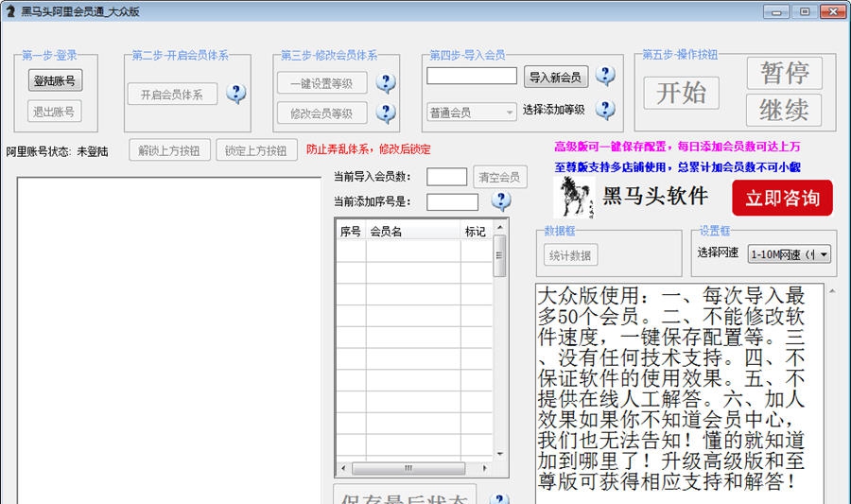Open help icon beside 开启会员体系

[x=235, y=94]
